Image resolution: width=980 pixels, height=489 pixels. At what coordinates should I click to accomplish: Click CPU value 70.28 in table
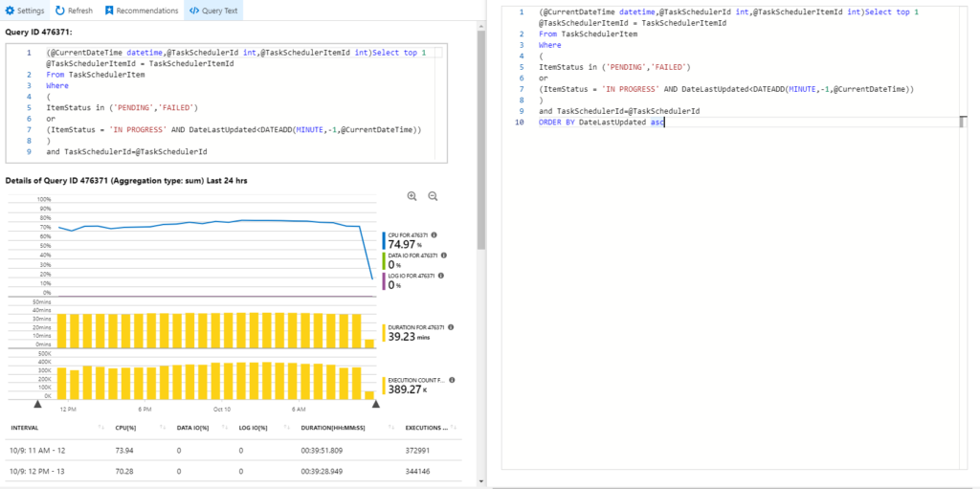pyautogui.click(x=124, y=471)
